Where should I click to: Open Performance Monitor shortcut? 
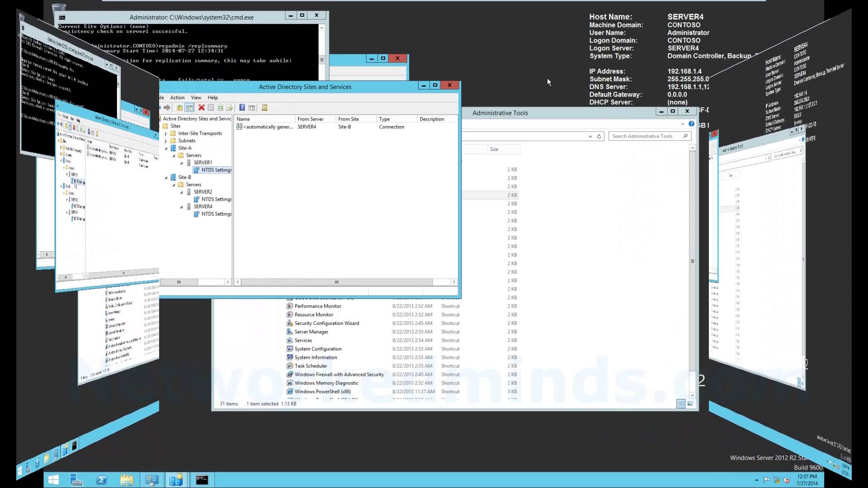click(318, 306)
